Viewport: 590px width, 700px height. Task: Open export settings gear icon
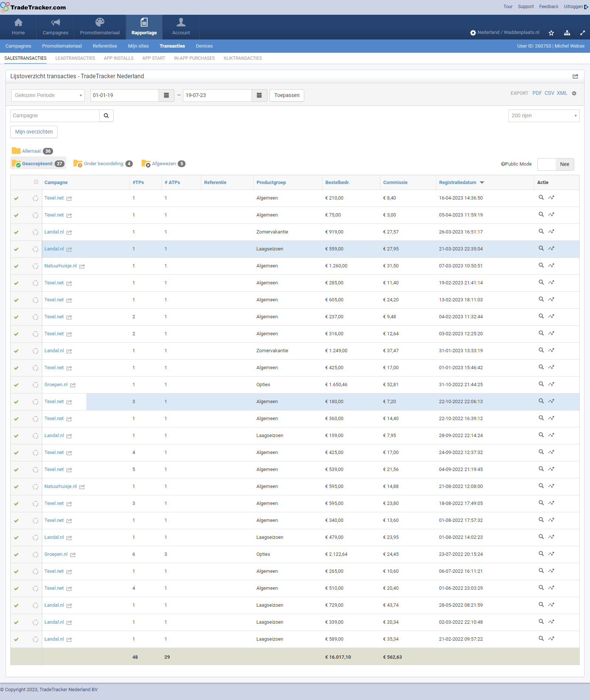(574, 93)
